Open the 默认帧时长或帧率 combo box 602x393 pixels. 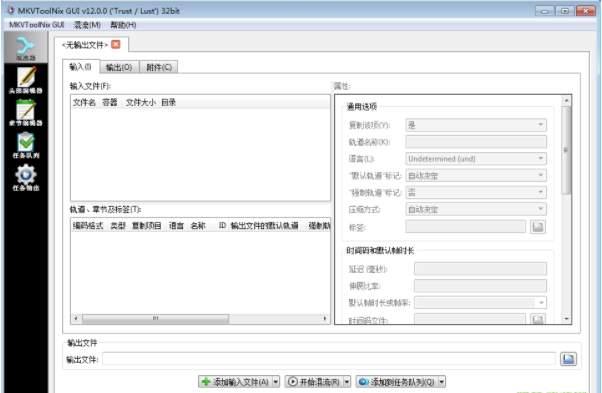(480, 302)
